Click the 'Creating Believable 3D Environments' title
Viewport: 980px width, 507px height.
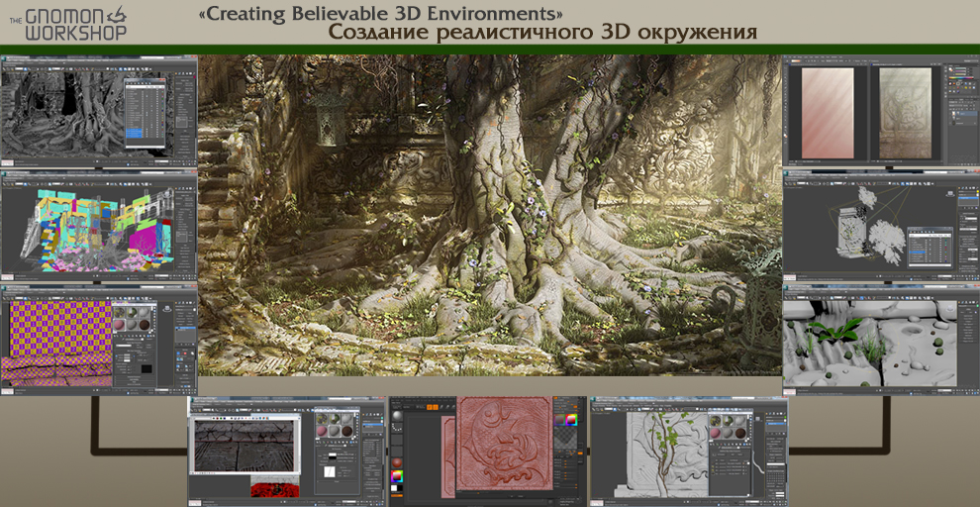click(x=381, y=14)
